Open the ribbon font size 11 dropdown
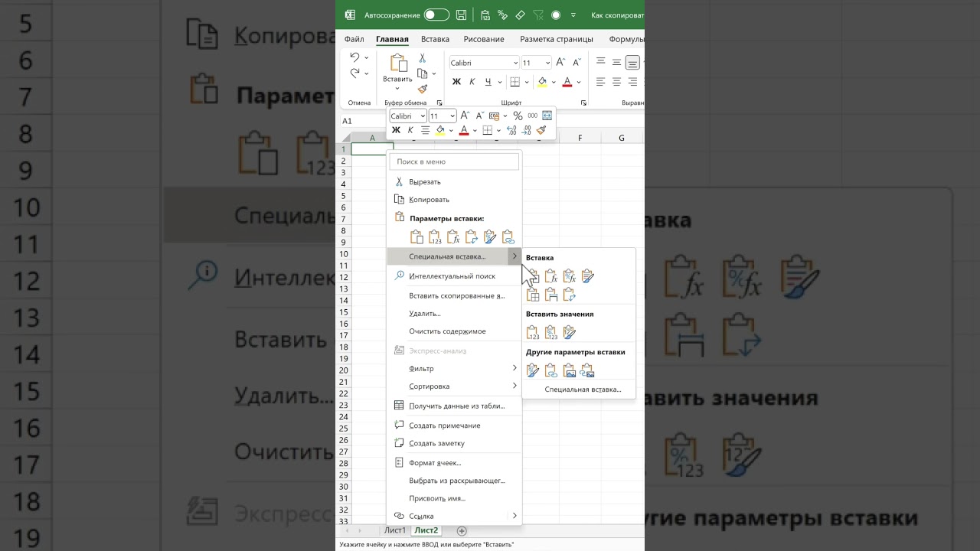 547,63
